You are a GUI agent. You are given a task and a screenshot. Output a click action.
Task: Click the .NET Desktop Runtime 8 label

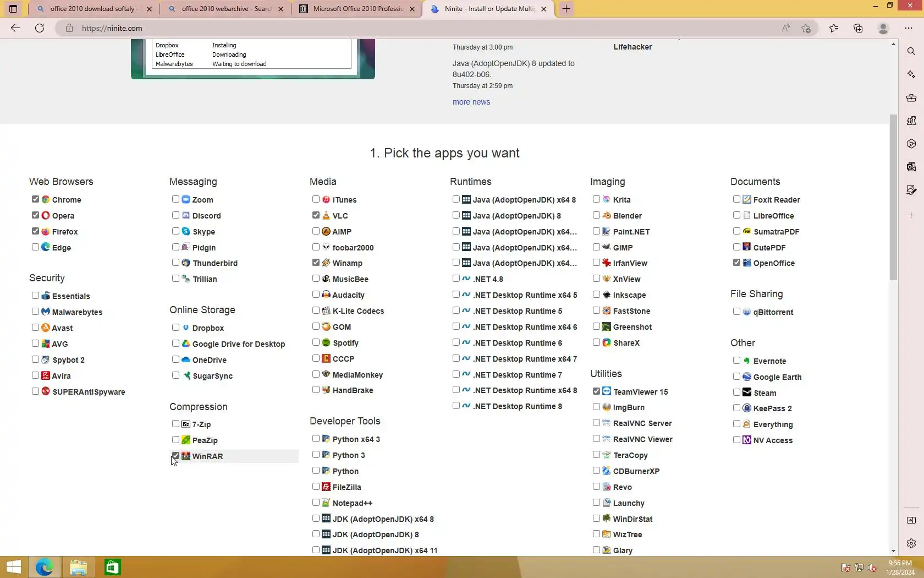[x=518, y=406]
